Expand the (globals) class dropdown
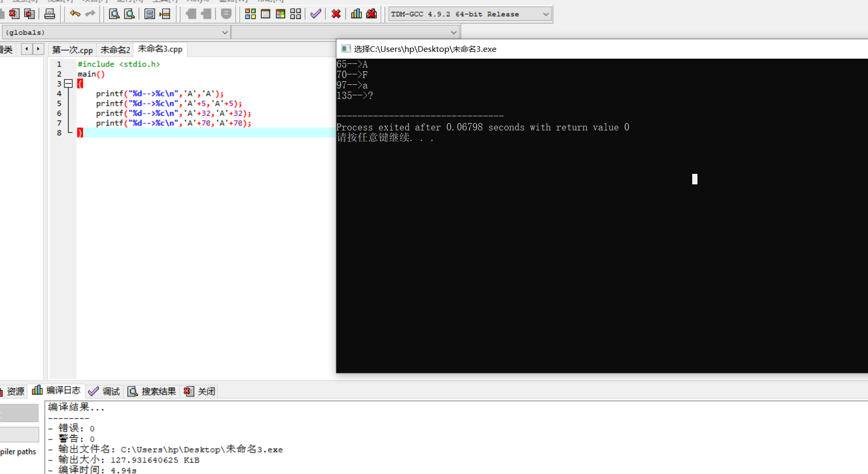 click(116, 32)
